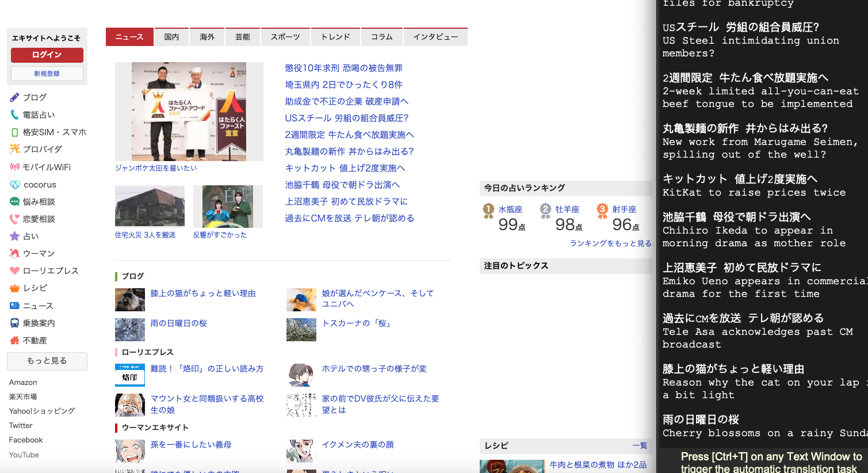Screen dimensions: 868x473
Task: Open the Yahoo!ショッピング sidebar link
Action: point(42,411)
